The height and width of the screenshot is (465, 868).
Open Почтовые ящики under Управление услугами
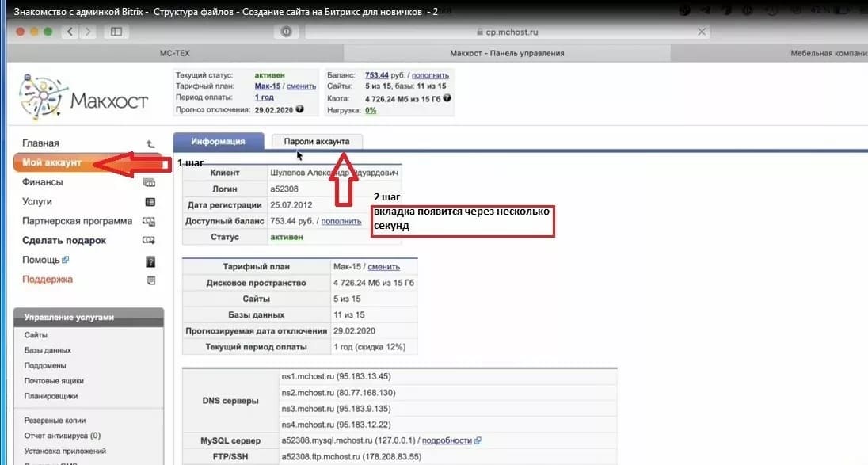[54, 381]
